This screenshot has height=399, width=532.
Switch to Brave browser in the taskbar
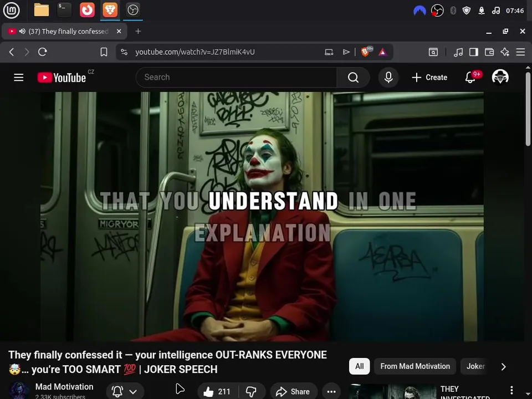[x=110, y=10]
